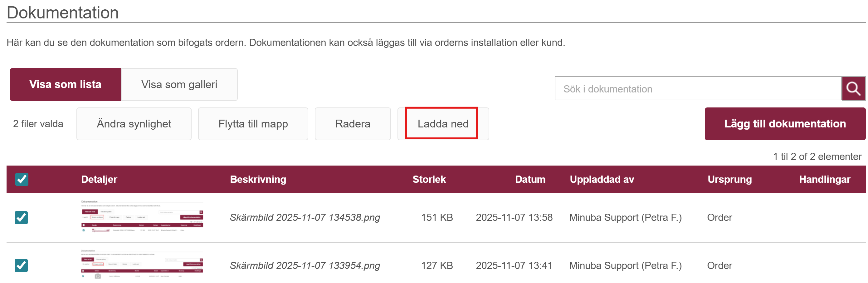Screen dimensions: 868x283
Task: Toggle the select-all header checkbox
Action: click(x=22, y=179)
